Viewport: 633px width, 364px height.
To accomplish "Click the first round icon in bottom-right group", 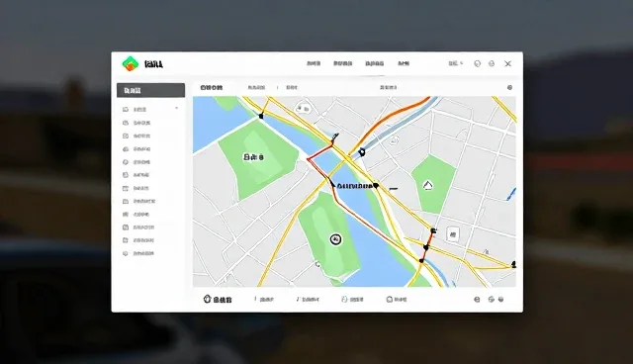I will click(x=477, y=300).
